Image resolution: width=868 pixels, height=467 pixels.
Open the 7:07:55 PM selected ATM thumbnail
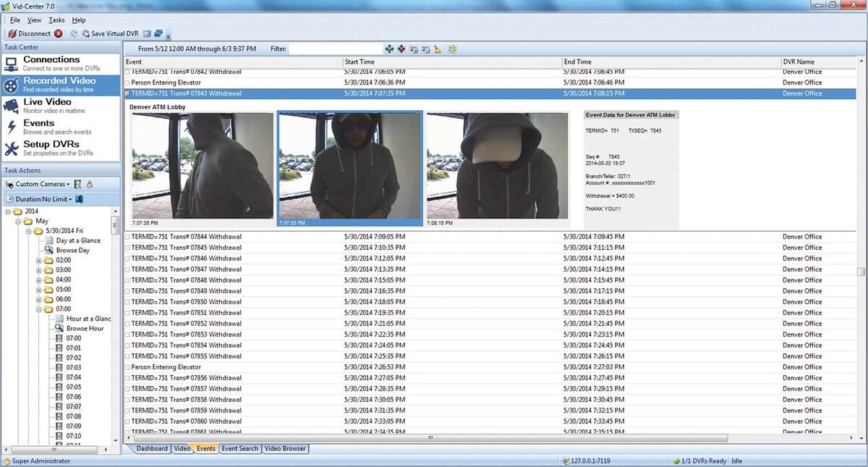coord(349,168)
